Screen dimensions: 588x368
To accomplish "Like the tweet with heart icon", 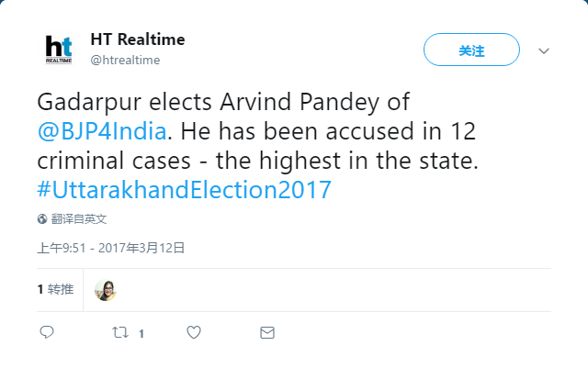I will click(194, 332).
